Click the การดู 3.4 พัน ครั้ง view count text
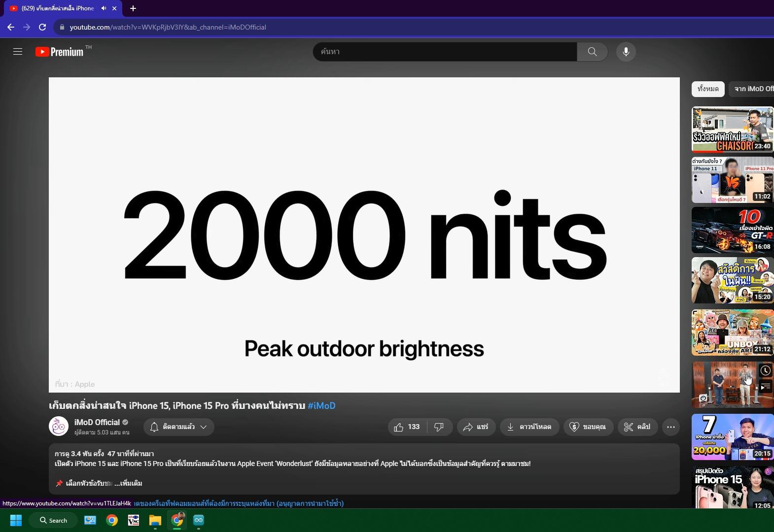 pyautogui.click(x=79, y=454)
